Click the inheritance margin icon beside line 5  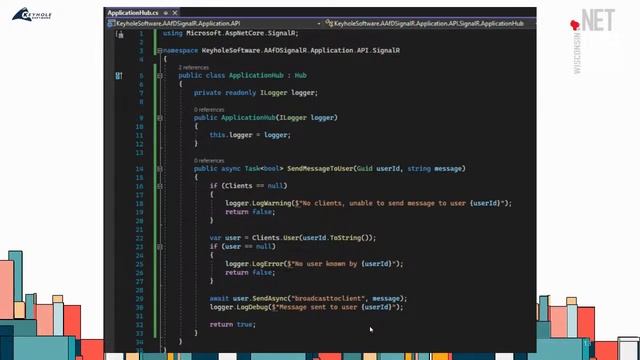(119, 76)
